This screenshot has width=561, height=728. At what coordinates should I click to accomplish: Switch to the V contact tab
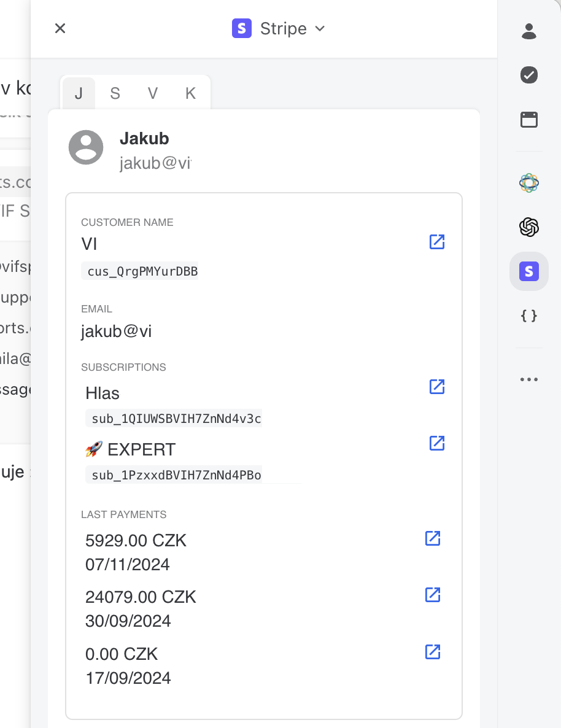point(152,93)
